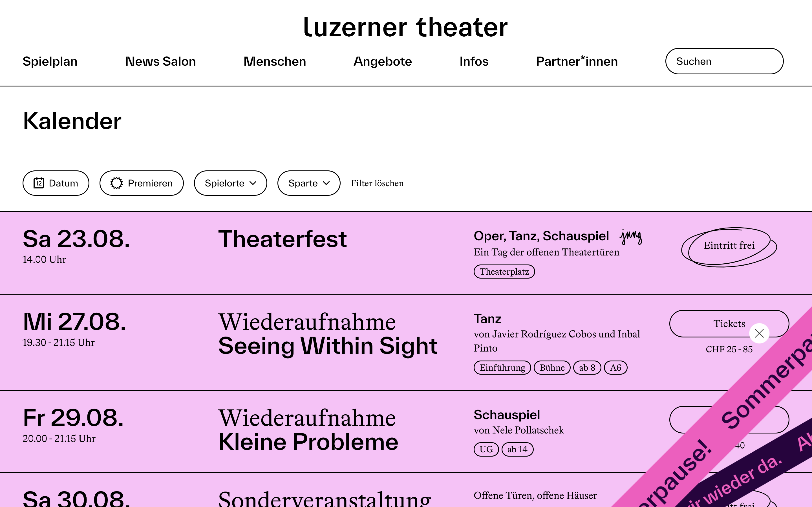Open the Sparte dropdown
This screenshot has height=507, width=812.
[309, 183]
